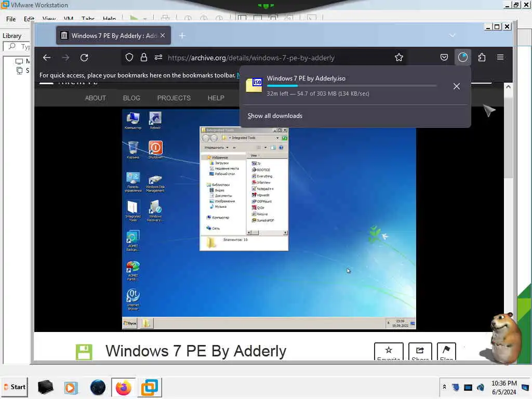Reload the archive.org page
Screen dimensions: 532x399
84,58
